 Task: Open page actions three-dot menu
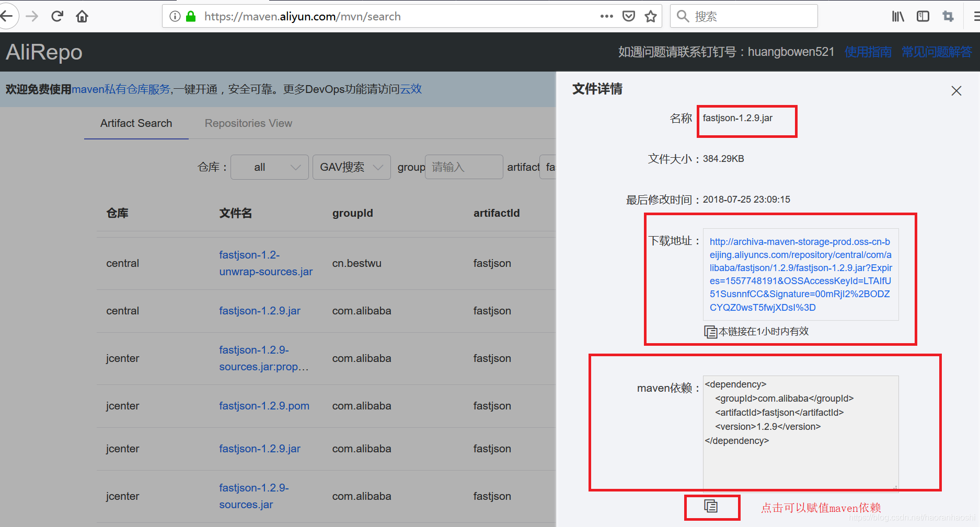point(606,16)
